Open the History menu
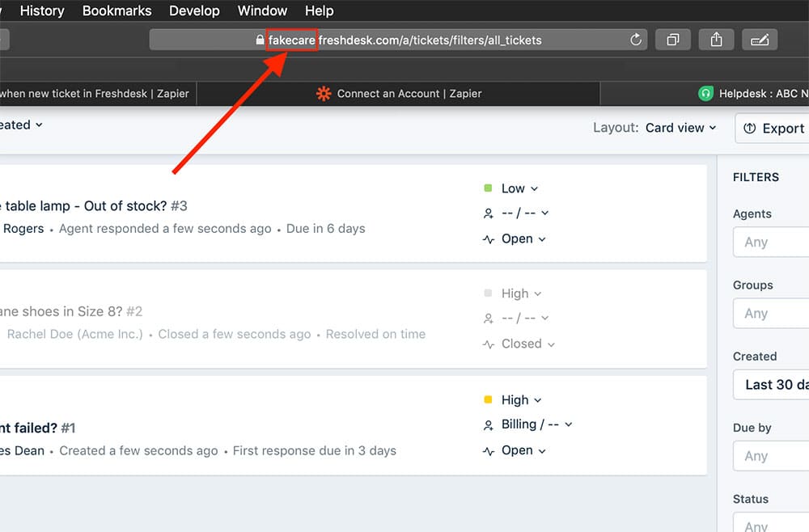This screenshot has height=532, width=809. [41, 11]
